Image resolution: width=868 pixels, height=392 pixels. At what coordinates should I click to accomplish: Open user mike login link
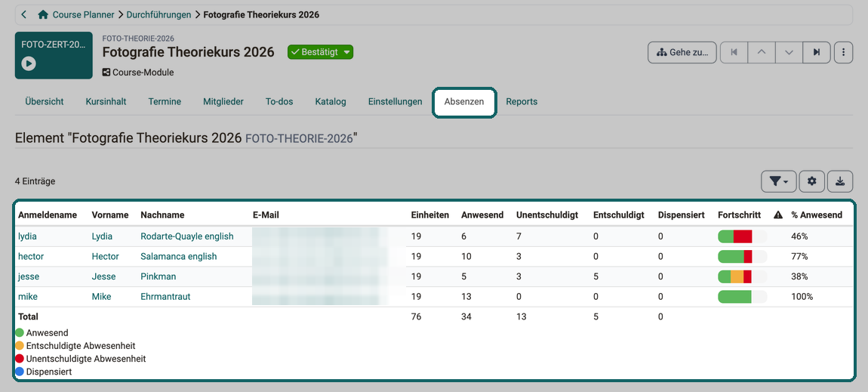[x=28, y=297]
